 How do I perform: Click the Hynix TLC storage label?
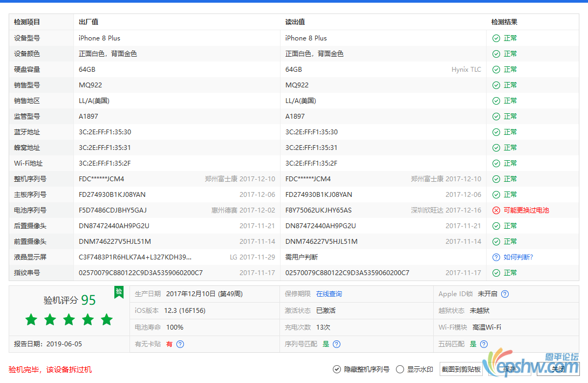tap(466, 70)
